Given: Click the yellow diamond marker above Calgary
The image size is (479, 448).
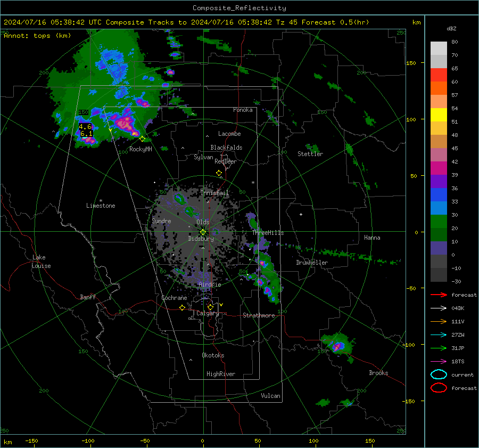Looking at the screenshot, I should coord(210,307).
